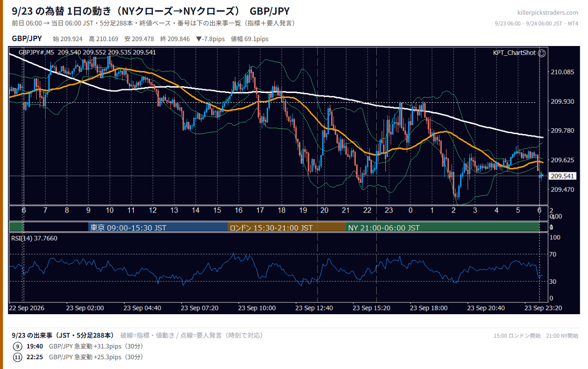
Task: Click the 209.625 price axis label
Action: coord(563,160)
